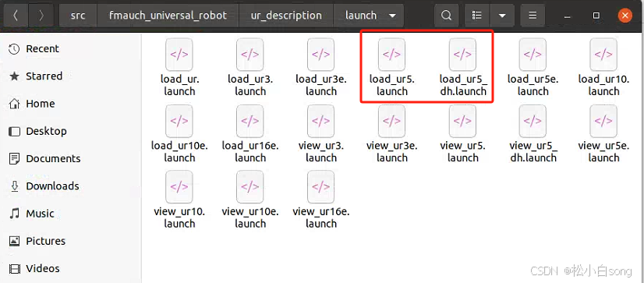This screenshot has height=283, width=644.
Task: Minimize the file manager window
Action: pos(568,16)
